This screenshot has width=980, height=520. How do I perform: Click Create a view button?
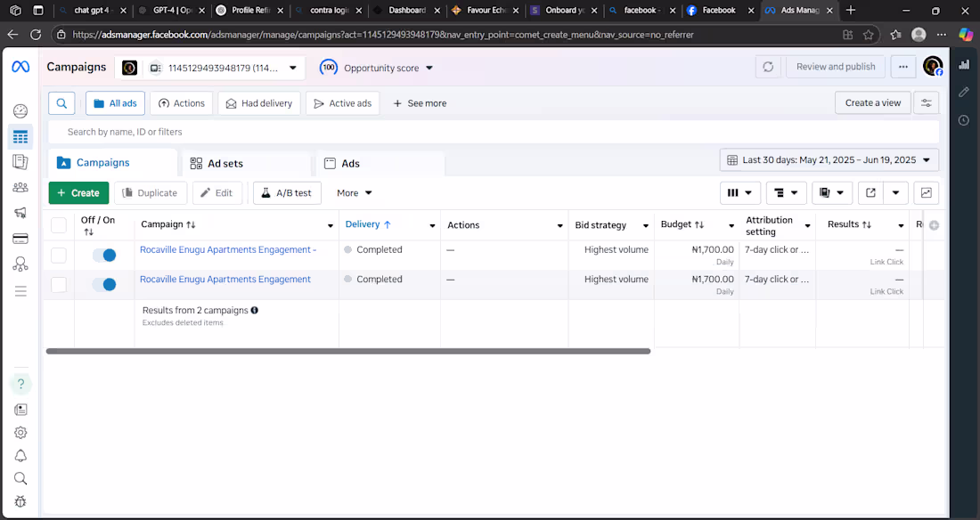click(x=872, y=103)
